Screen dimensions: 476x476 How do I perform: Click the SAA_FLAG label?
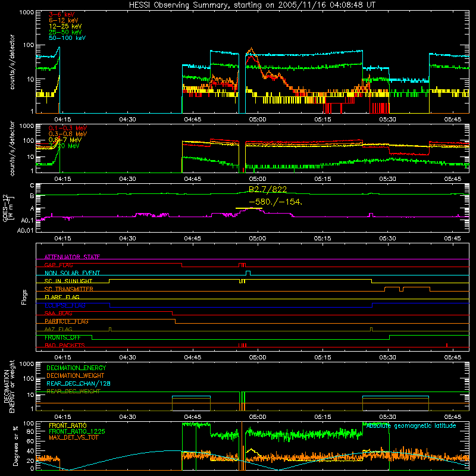pos(58,314)
